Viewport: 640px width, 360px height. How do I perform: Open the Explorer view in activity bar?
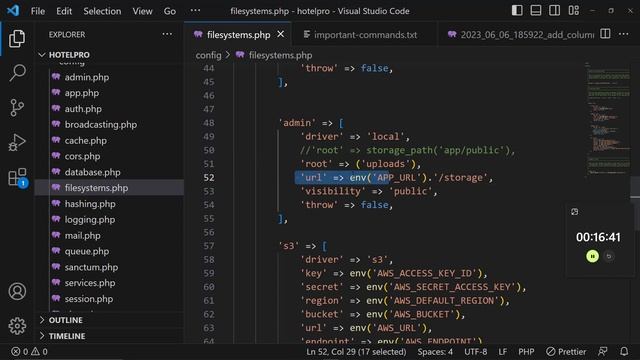17,38
